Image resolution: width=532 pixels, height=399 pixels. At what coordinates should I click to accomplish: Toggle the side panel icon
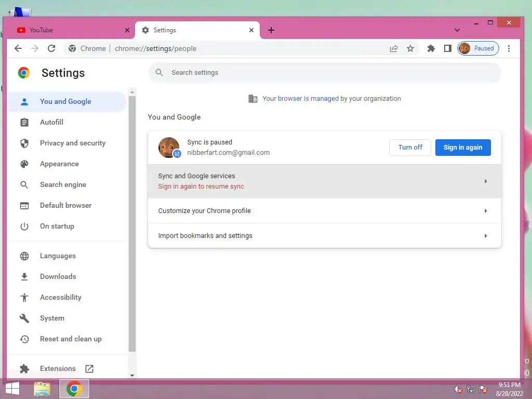pyautogui.click(x=448, y=48)
